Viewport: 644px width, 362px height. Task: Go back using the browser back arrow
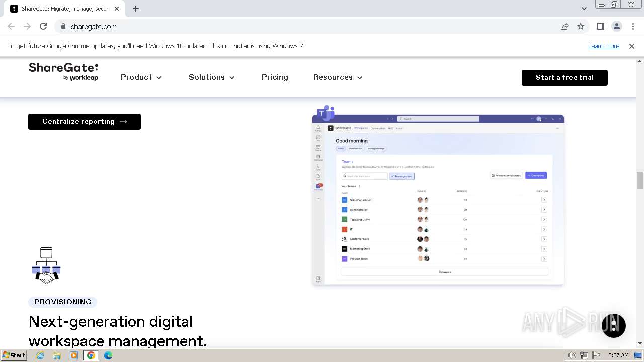coord(11,27)
